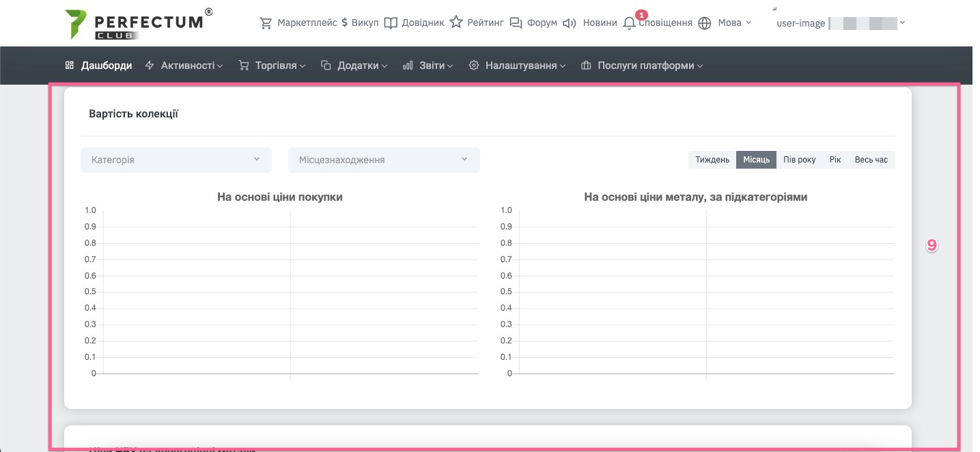The height and width of the screenshot is (452, 980).
Task: Open the Звіти menu
Action: tap(428, 66)
